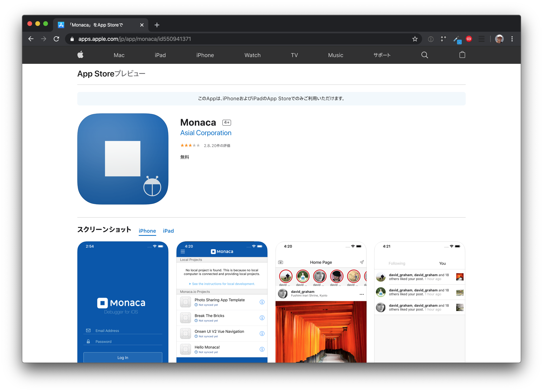Click the star rating for Monaca
Image resolution: width=543 pixels, height=392 pixels.
190,145
